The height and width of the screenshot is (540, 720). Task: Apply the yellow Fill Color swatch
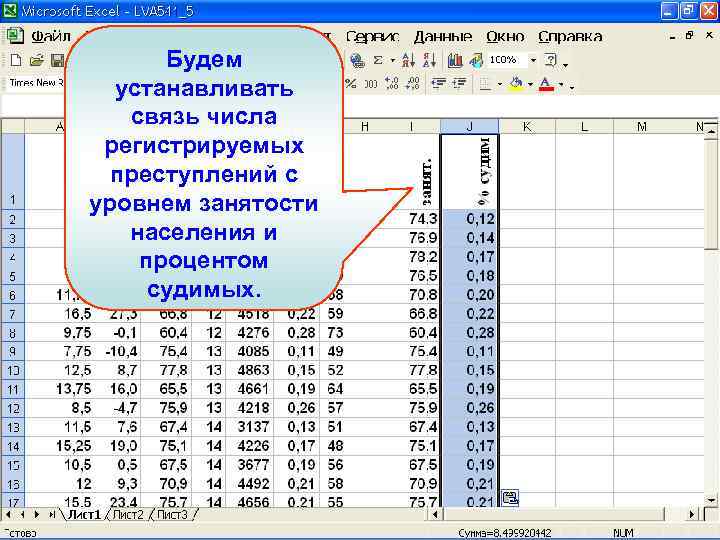tap(517, 84)
